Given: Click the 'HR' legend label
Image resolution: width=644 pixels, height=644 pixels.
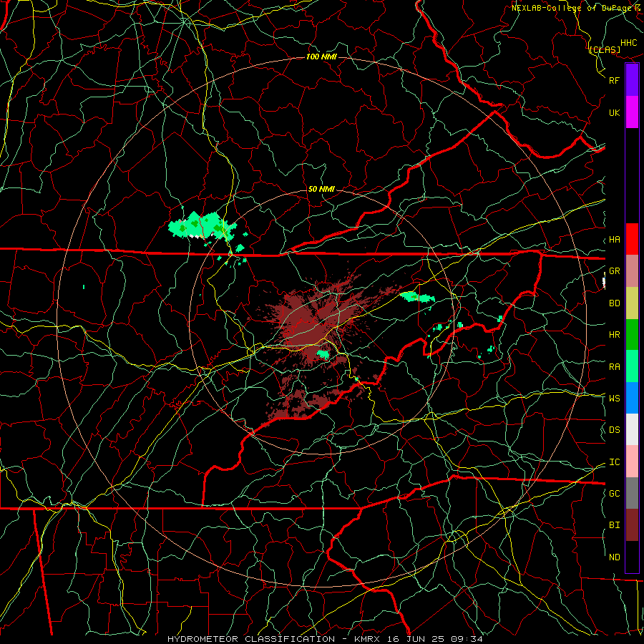Looking at the screenshot, I should [x=614, y=335].
